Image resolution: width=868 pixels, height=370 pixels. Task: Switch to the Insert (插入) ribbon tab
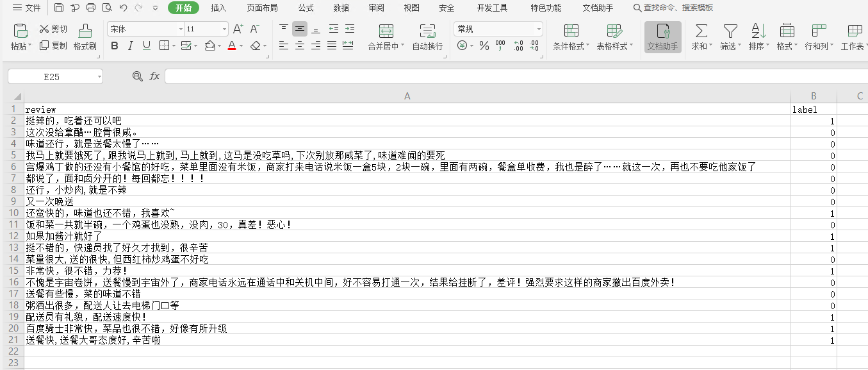click(218, 8)
